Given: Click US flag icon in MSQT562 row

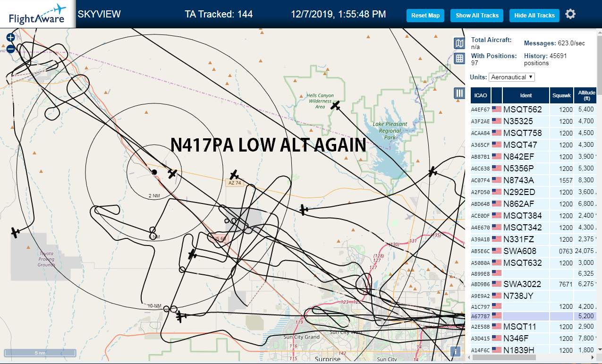Looking at the screenshot, I should (497, 110).
